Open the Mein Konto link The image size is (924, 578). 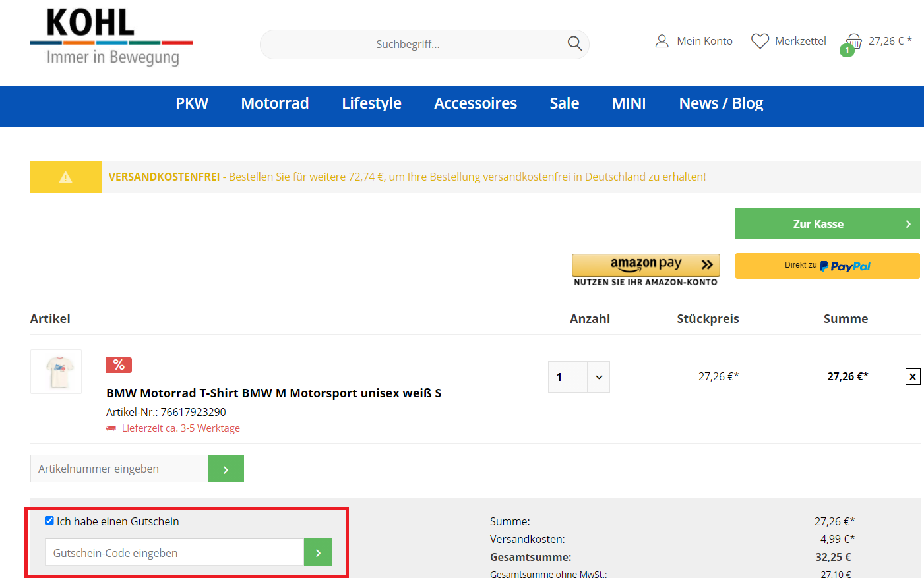pyautogui.click(x=704, y=41)
